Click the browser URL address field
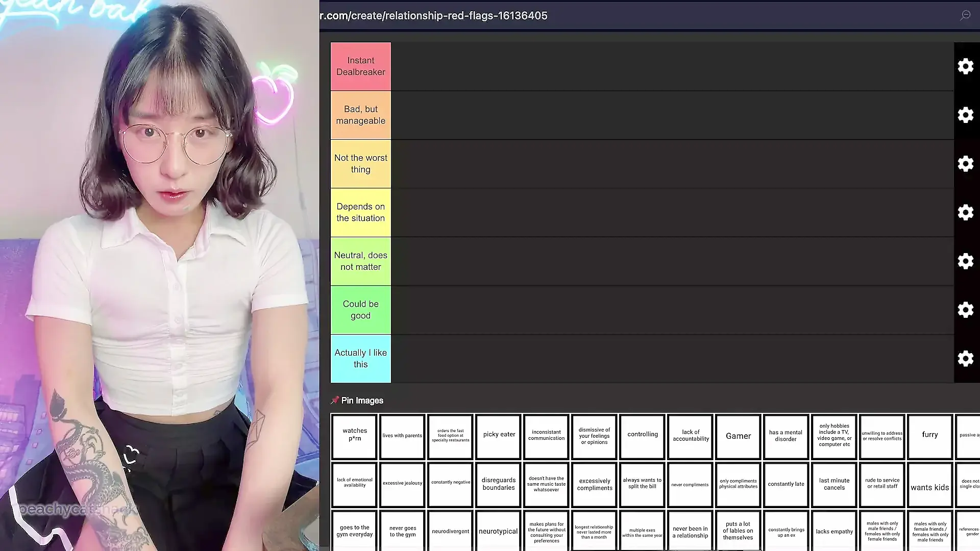 click(434, 16)
